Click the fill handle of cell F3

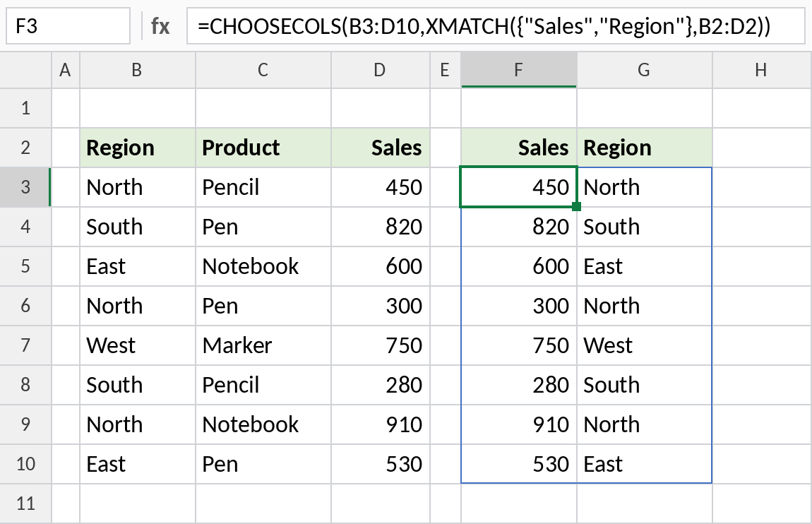tap(576, 207)
